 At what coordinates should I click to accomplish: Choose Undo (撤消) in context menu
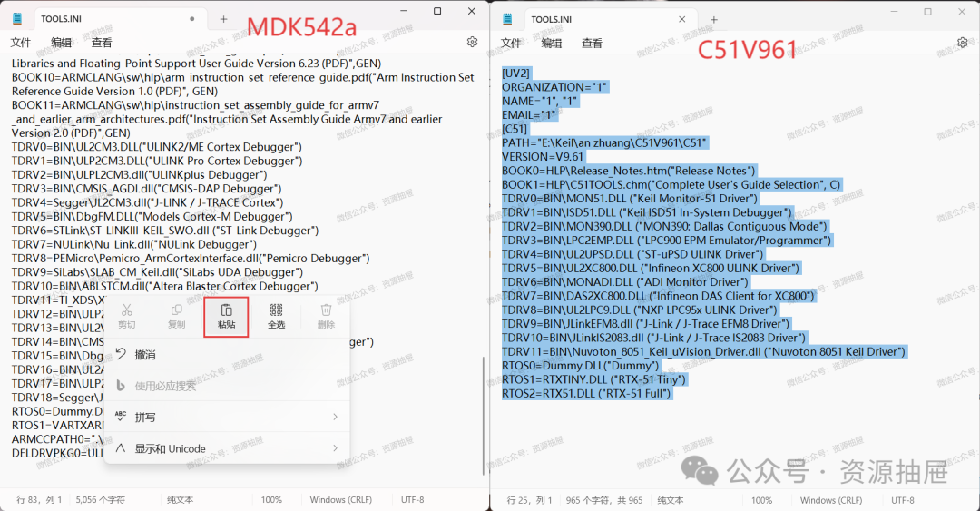coord(227,355)
